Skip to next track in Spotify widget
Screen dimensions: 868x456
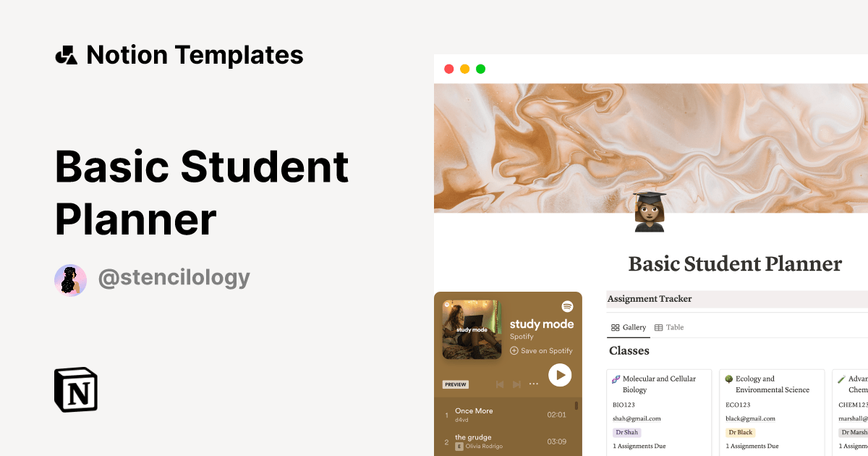click(516, 384)
